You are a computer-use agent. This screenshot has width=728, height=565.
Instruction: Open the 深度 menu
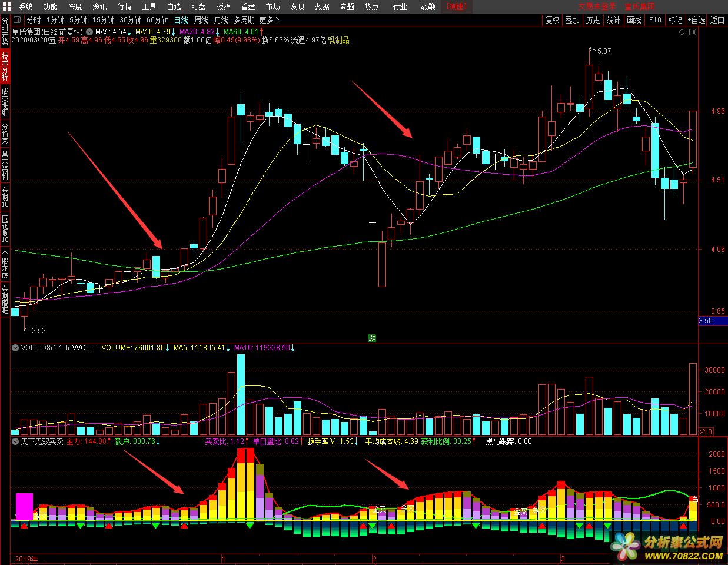point(75,6)
